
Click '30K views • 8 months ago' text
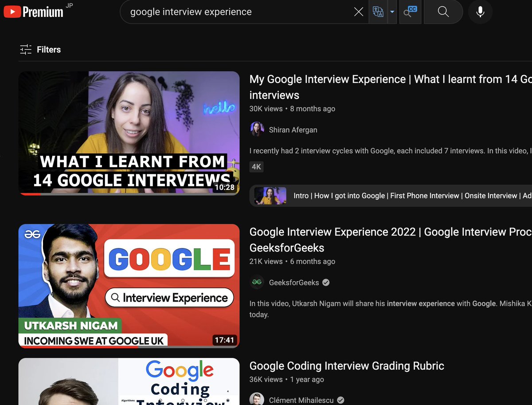[x=292, y=109]
